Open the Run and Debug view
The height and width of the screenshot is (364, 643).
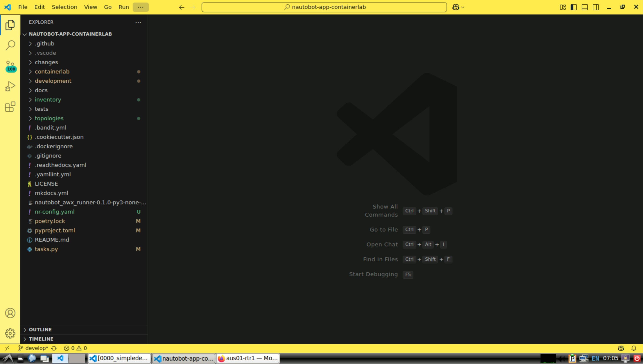[x=10, y=86]
